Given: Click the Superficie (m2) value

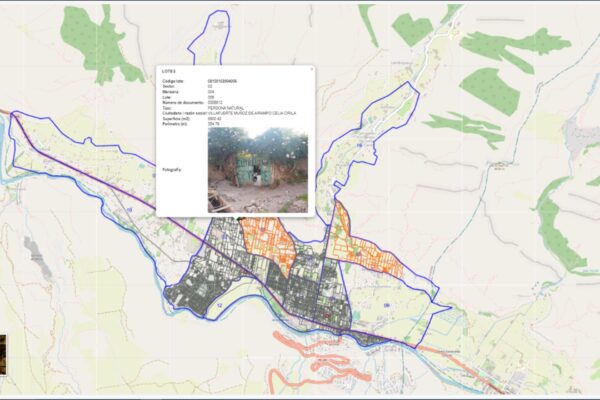Looking at the screenshot, I should click(214, 119).
